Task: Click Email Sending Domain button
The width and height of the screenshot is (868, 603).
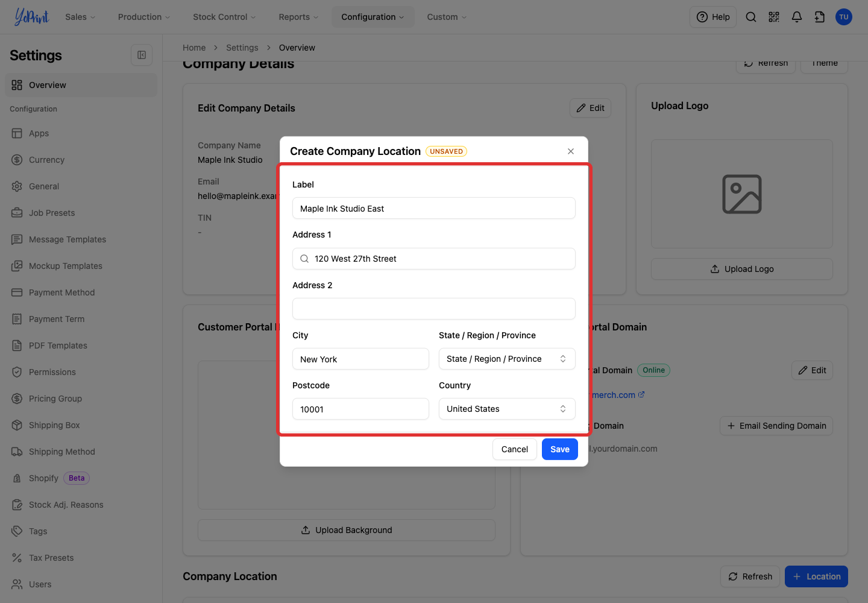Action: click(x=776, y=426)
